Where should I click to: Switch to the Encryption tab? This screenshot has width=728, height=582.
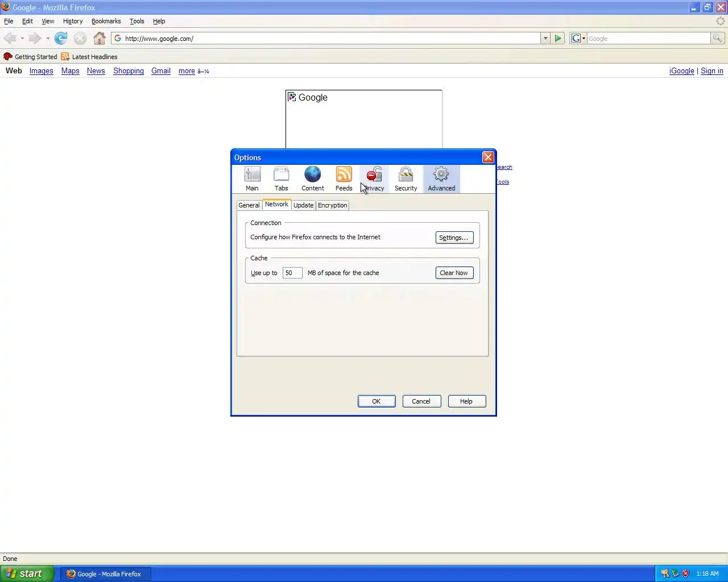(333, 205)
